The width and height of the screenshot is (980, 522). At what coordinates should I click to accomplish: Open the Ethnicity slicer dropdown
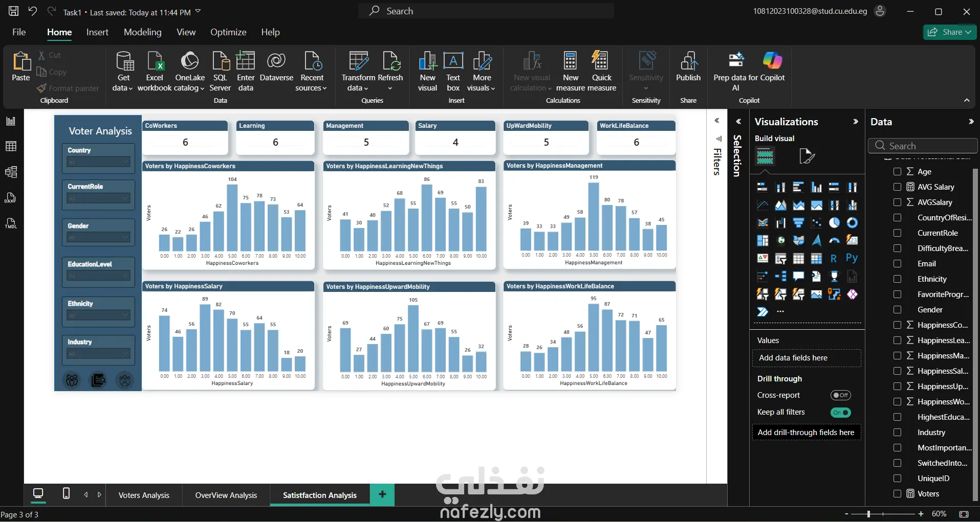[98, 315]
